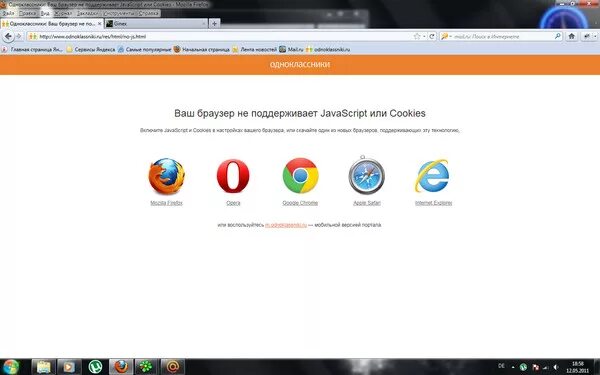This screenshot has width=600, height=375.
Task: Open the taskbar clock and date
Action: (x=578, y=367)
